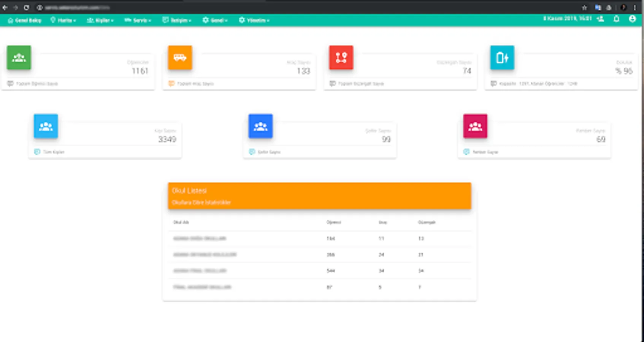Expand the Kişiler dropdown menu
Viewport: 644px width, 342px height.
[x=100, y=20]
